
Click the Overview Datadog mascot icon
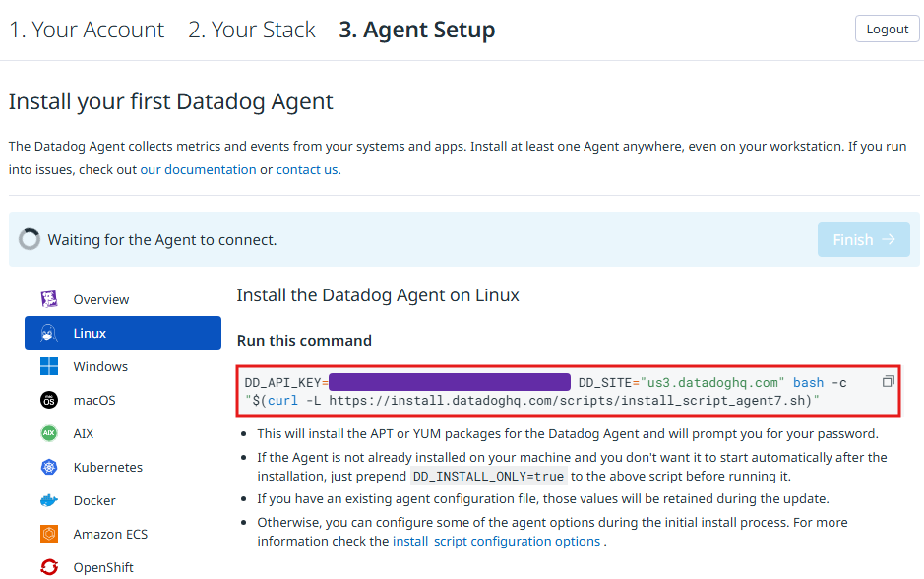[49, 299]
